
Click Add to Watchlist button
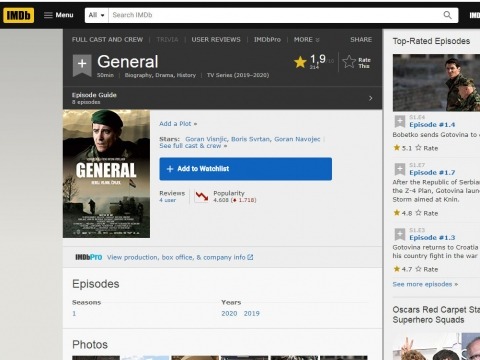pyautogui.click(x=245, y=169)
